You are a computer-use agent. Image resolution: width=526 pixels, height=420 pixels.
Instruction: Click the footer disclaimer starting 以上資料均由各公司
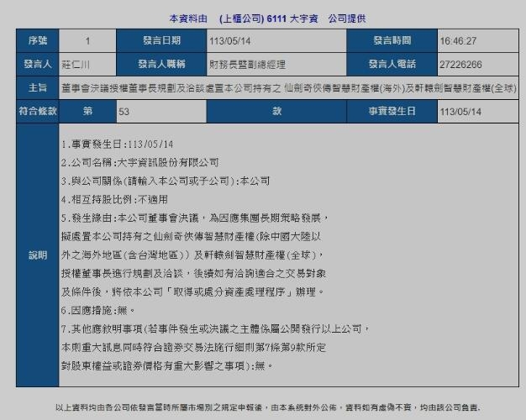[x=268, y=407]
